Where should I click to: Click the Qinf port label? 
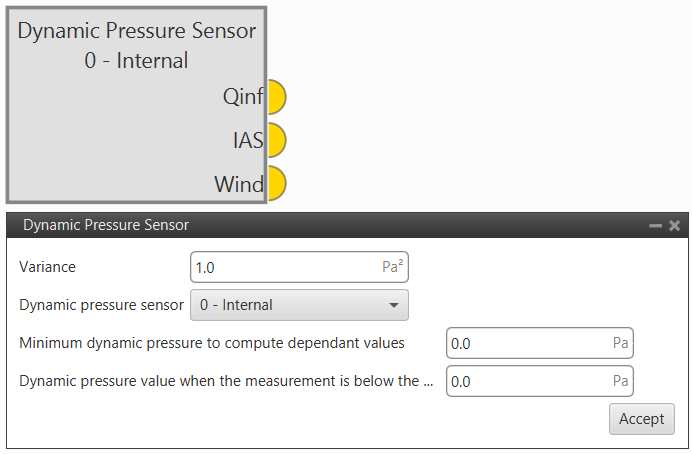(243, 97)
